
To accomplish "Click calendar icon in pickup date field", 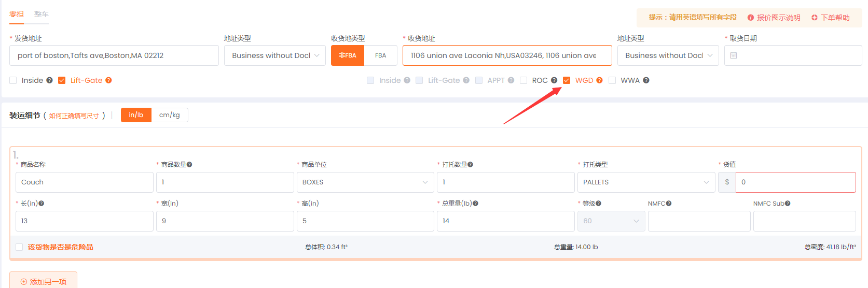I will (x=734, y=55).
